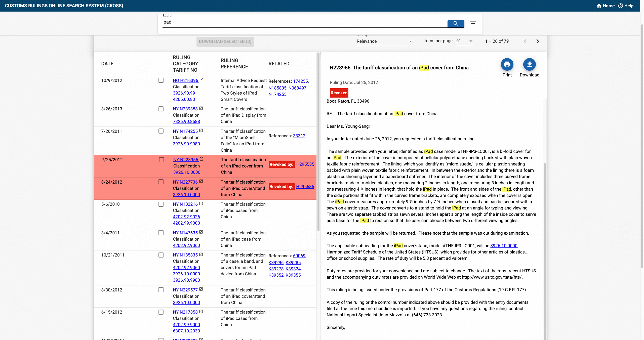Tick checkbox for NY N185835 ruling
Image resolution: width=644 pixels, height=340 pixels.
[161, 255]
